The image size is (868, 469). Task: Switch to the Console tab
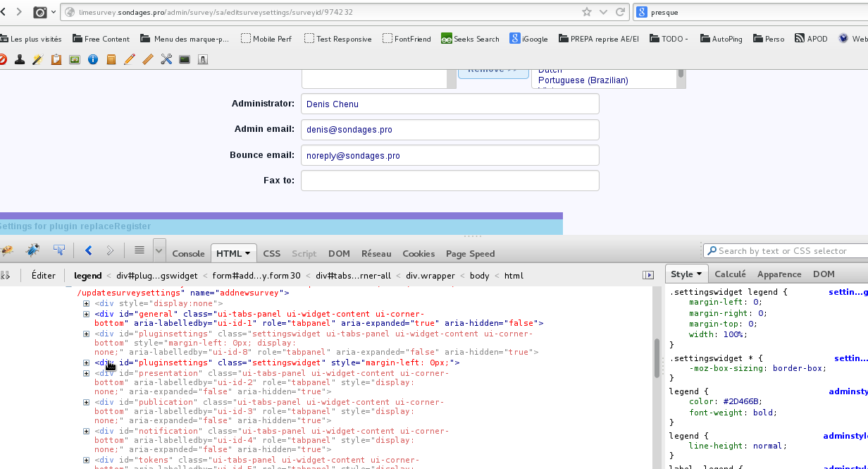tap(188, 254)
